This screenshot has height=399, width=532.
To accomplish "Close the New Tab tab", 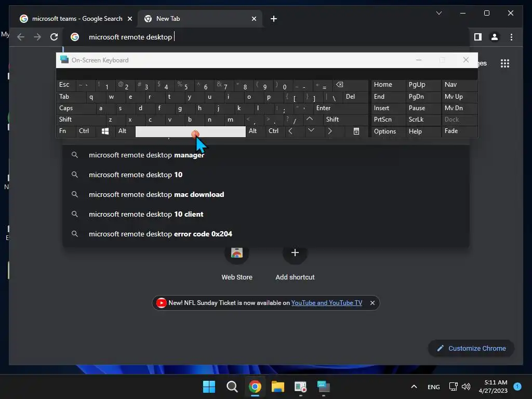I will [254, 19].
